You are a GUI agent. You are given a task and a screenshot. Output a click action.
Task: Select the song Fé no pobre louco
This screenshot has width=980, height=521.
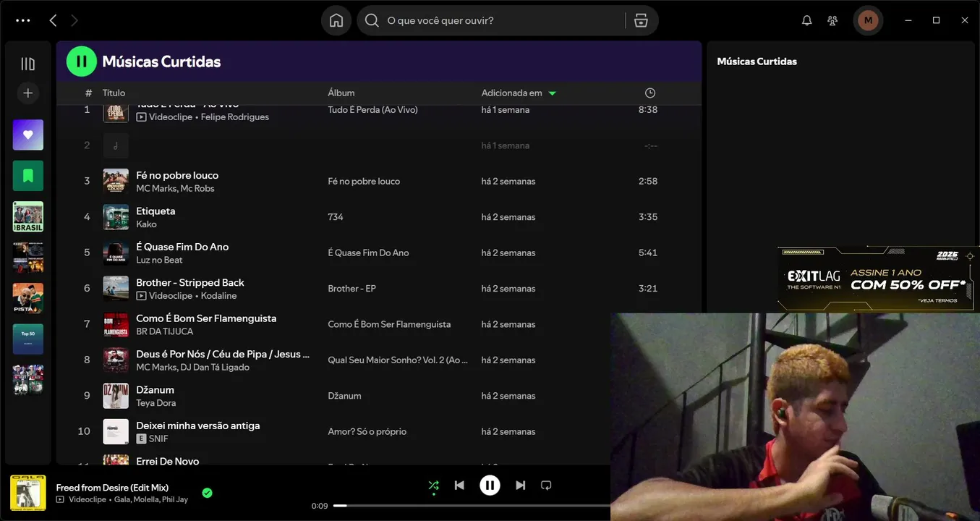[x=177, y=175]
